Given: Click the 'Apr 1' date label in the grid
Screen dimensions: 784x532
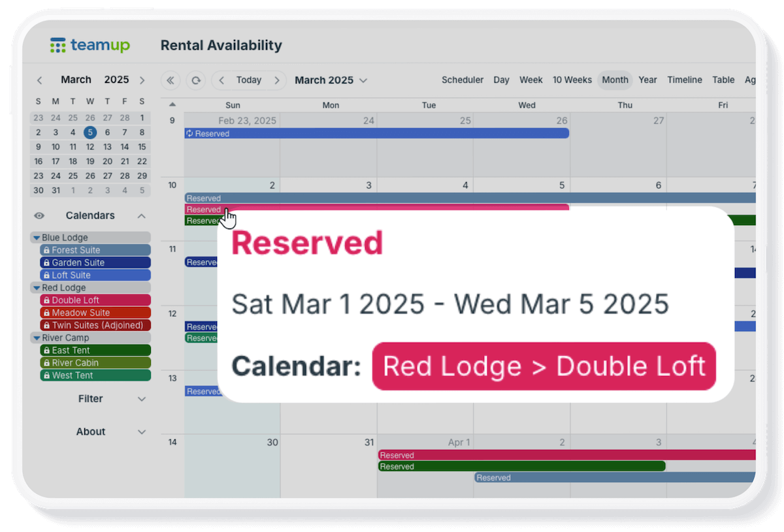Looking at the screenshot, I should [459, 443].
